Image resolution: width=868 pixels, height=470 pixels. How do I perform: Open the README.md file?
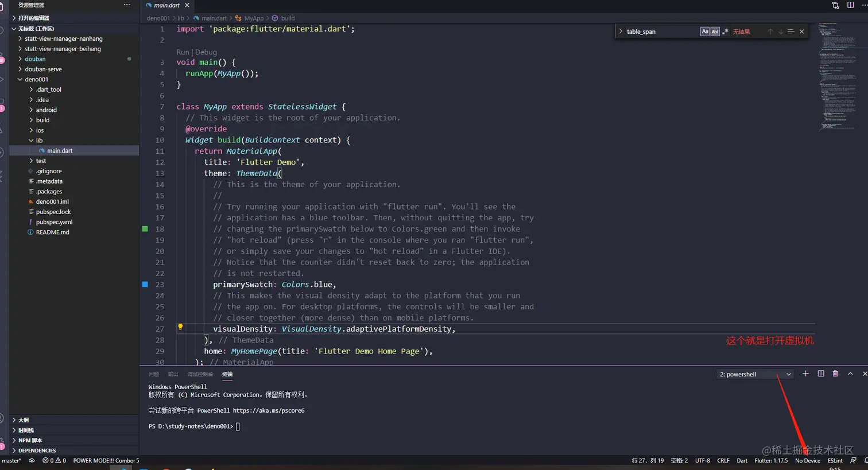[74, 232]
